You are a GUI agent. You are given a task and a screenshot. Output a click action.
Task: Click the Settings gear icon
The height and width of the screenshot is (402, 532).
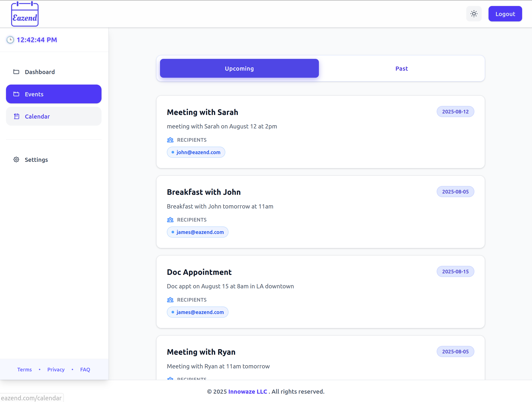click(x=16, y=160)
